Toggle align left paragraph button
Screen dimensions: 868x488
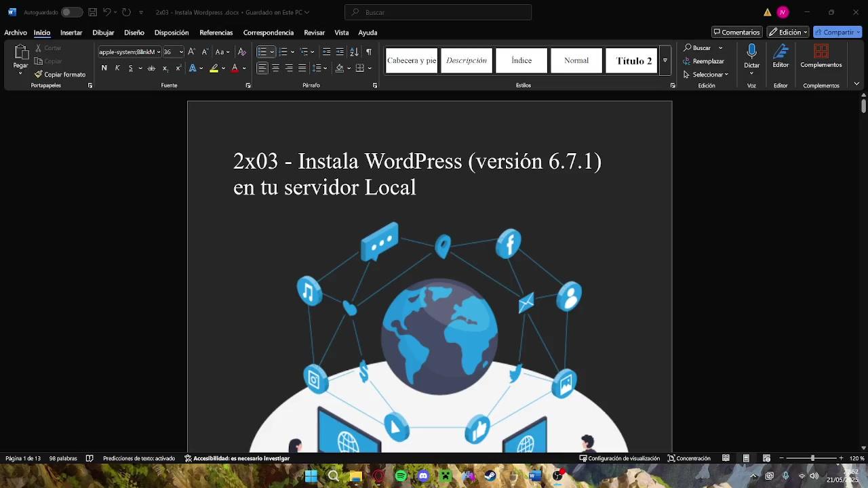[262, 68]
